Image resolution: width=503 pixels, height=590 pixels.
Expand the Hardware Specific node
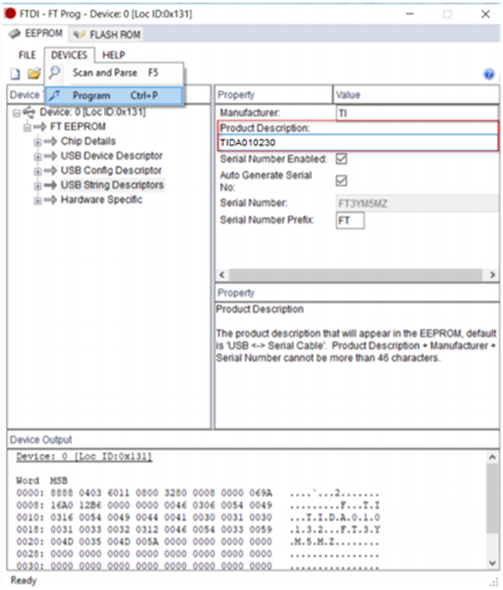tap(37, 201)
